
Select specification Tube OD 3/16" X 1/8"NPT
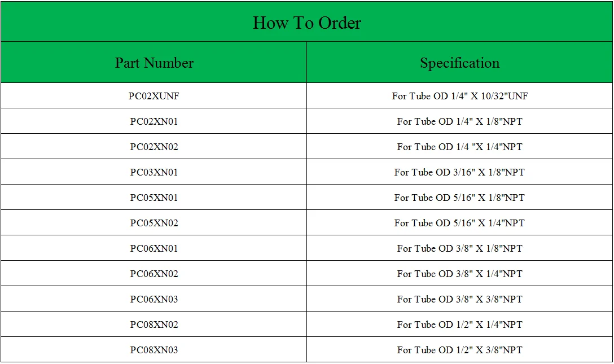pos(460,172)
